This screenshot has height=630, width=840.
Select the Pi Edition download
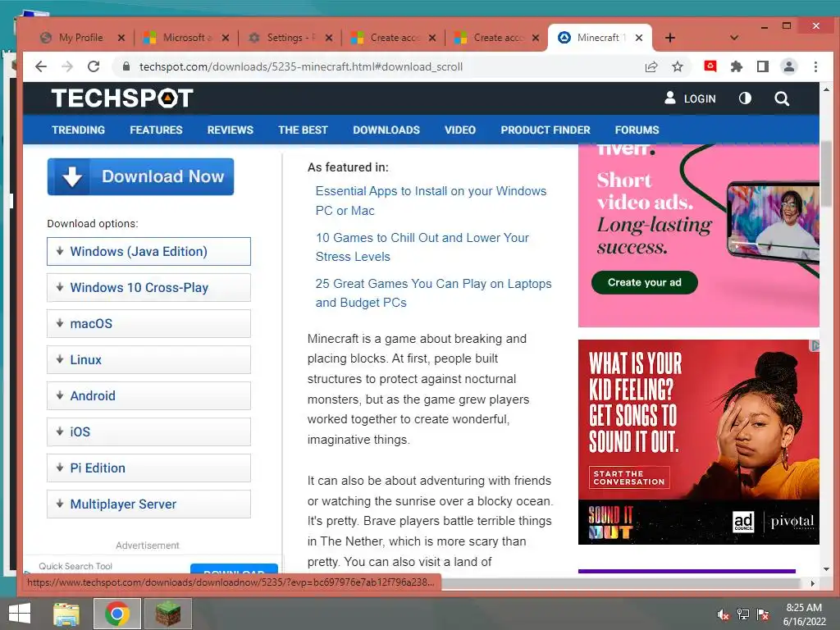[148, 468]
